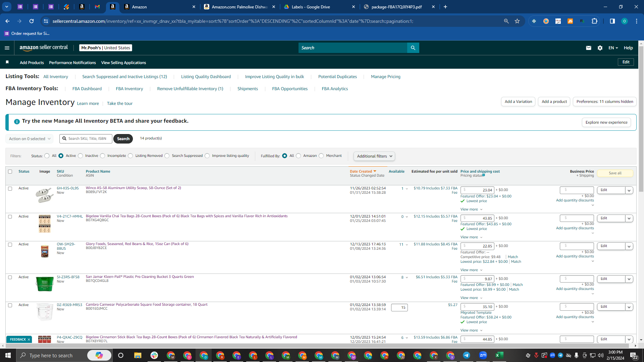
Task: Reload the page with browser refresh
Action: tap(32, 21)
